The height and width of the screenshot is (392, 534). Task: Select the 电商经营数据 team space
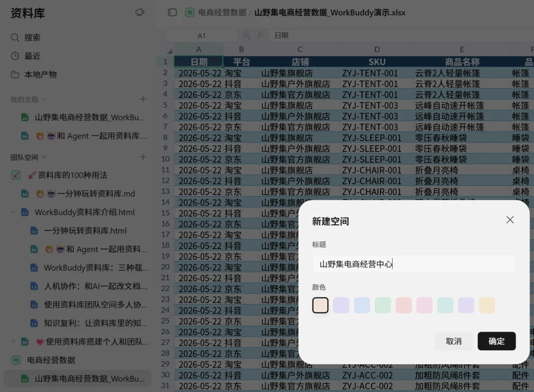click(x=51, y=360)
